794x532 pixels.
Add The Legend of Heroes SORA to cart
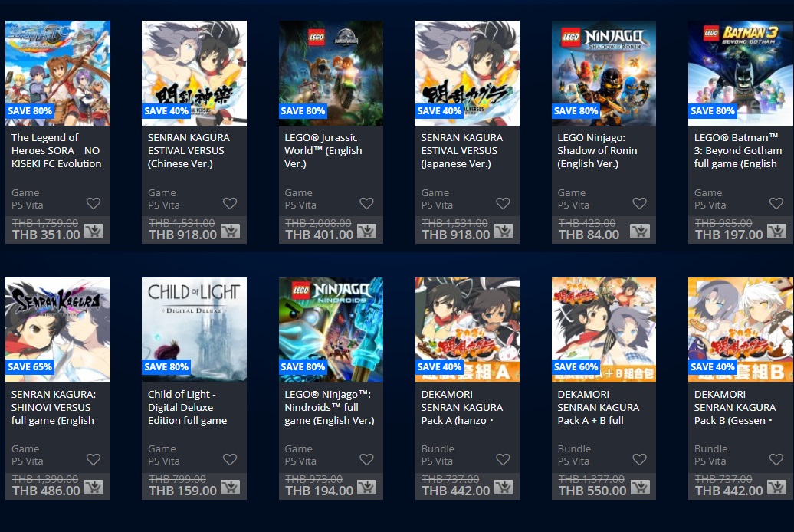(94, 231)
